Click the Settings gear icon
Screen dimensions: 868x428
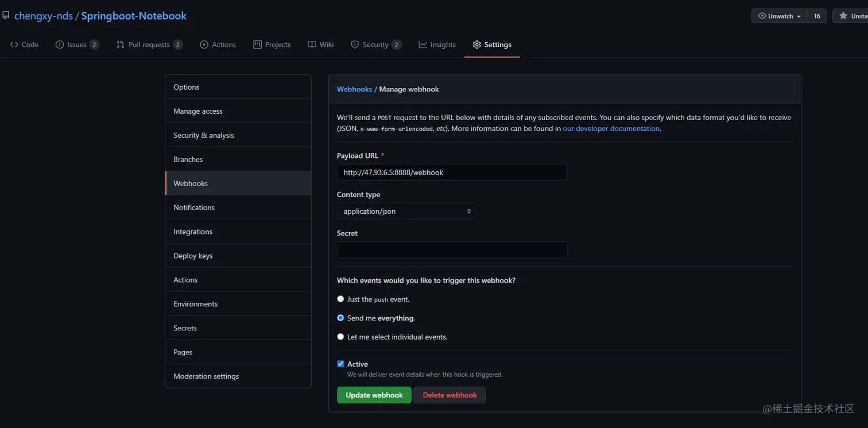(x=476, y=45)
